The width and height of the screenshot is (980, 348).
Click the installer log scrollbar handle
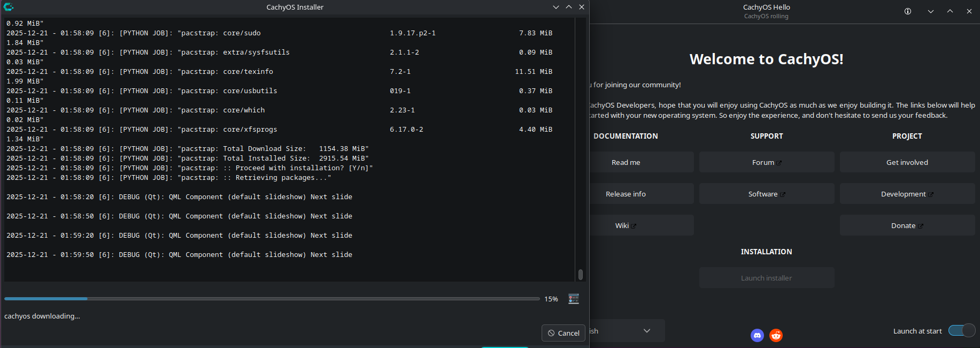pos(581,275)
